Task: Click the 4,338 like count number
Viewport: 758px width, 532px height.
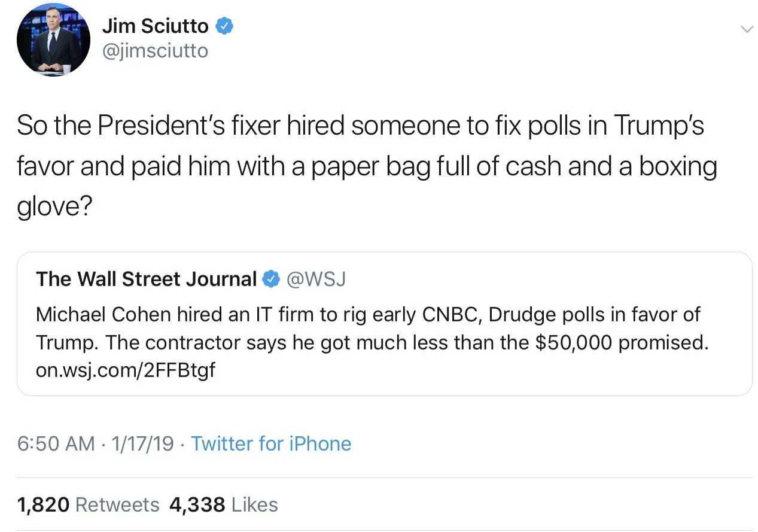Action: (197, 504)
